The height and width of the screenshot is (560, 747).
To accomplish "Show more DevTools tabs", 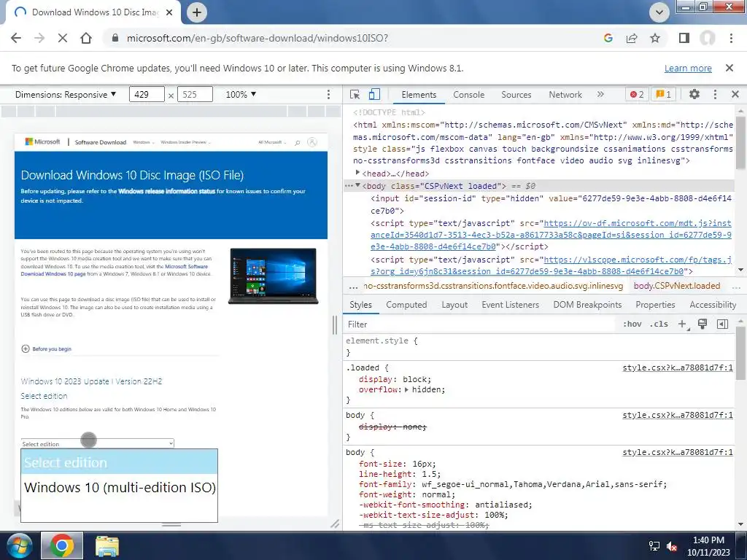I will click(600, 94).
